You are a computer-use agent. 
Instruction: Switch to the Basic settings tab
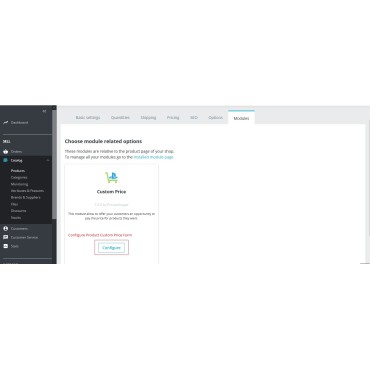point(88,118)
